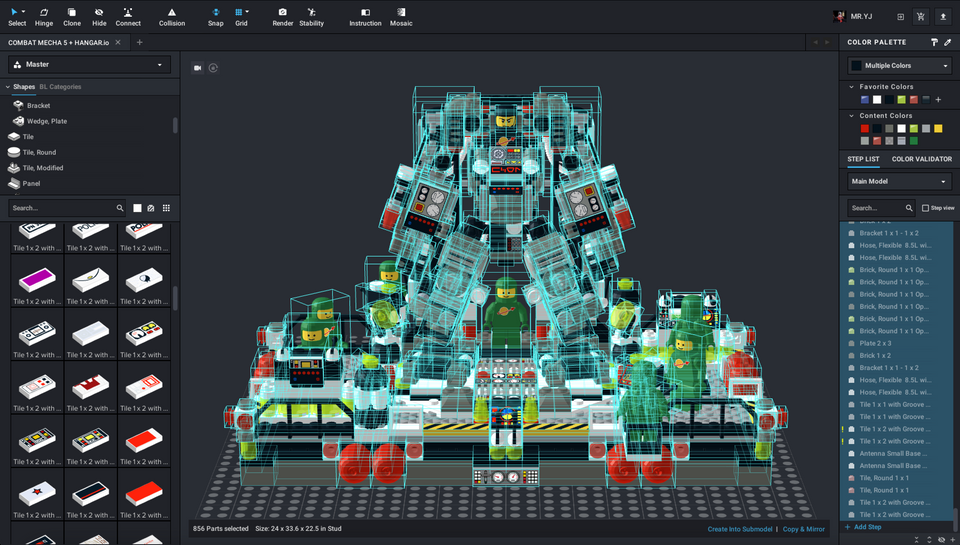Switch to the BL Categories tab
960x545 pixels.
click(x=60, y=87)
